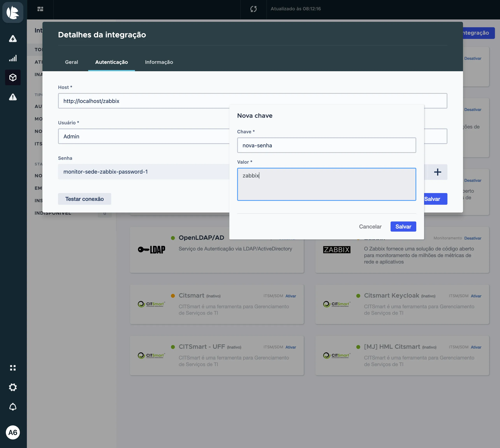
Task: Click the OpenLDAP/AD card title
Action: tap(201, 238)
